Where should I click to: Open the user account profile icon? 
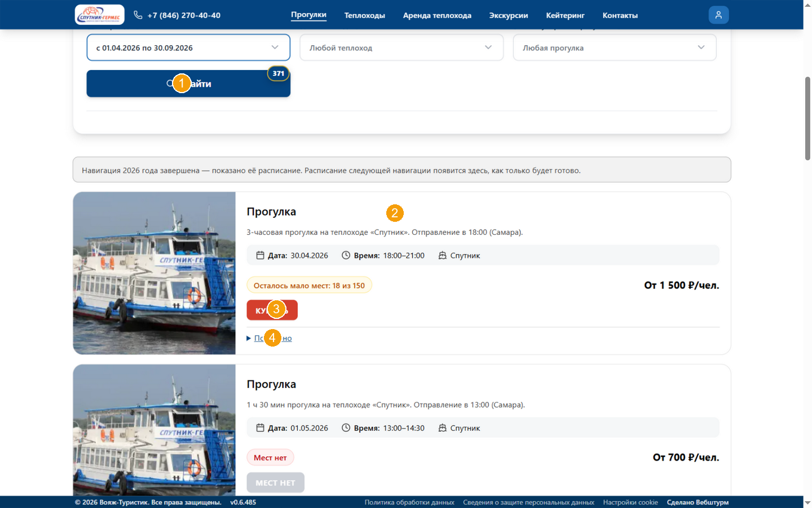coord(718,15)
